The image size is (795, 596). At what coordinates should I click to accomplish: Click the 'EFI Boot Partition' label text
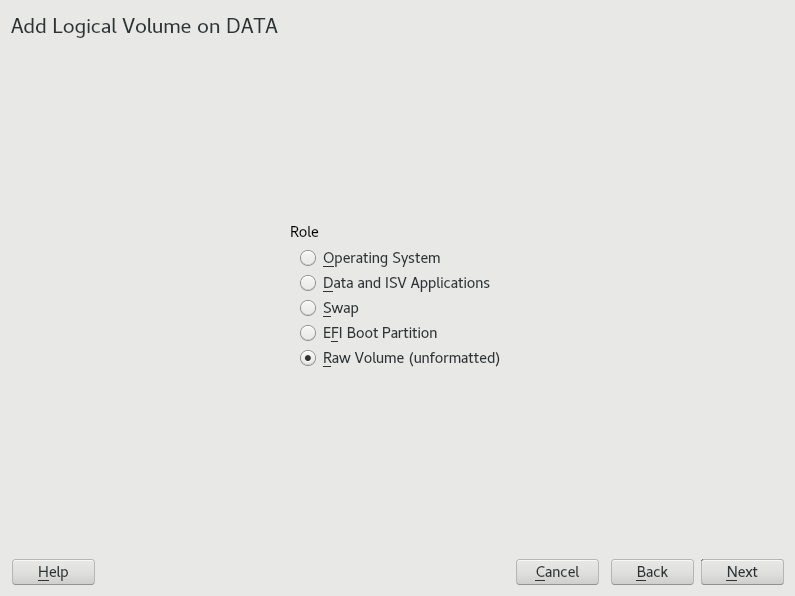click(380, 333)
